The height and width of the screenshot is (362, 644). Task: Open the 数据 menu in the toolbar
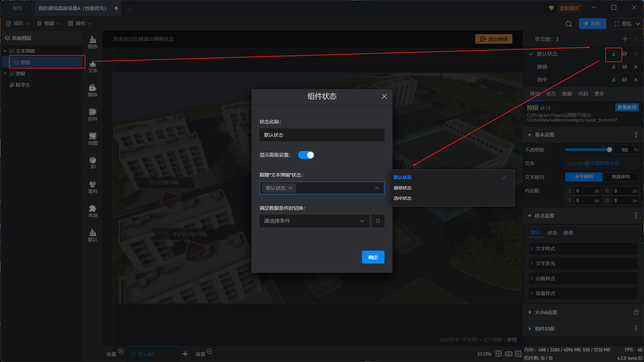[x=49, y=23]
